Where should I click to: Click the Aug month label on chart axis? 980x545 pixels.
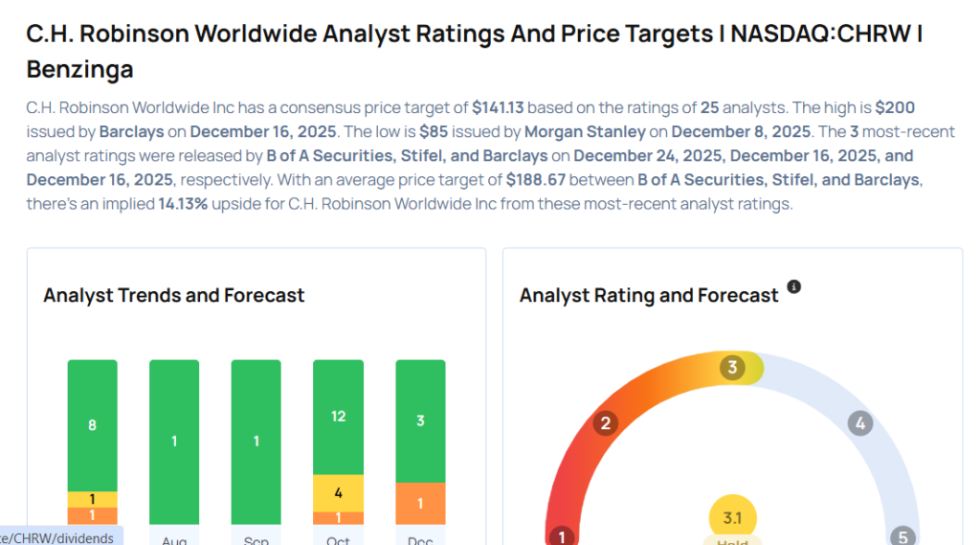pyautogui.click(x=174, y=540)
